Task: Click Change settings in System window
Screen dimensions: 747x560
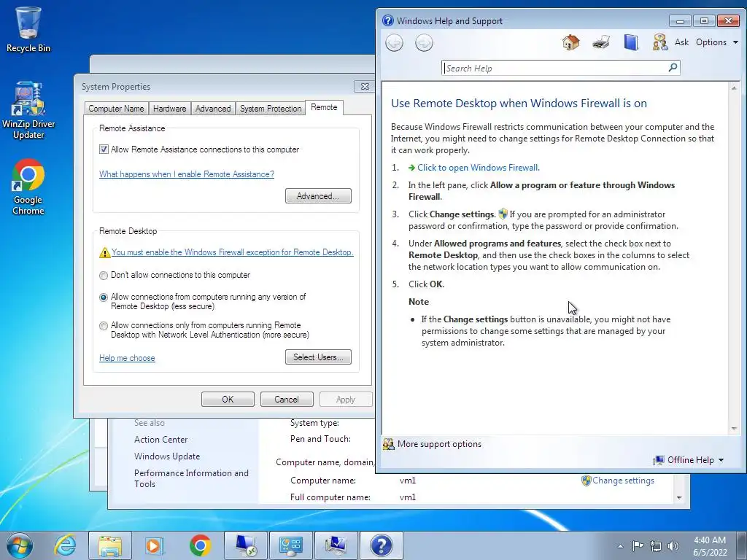Action: (623, 481)
